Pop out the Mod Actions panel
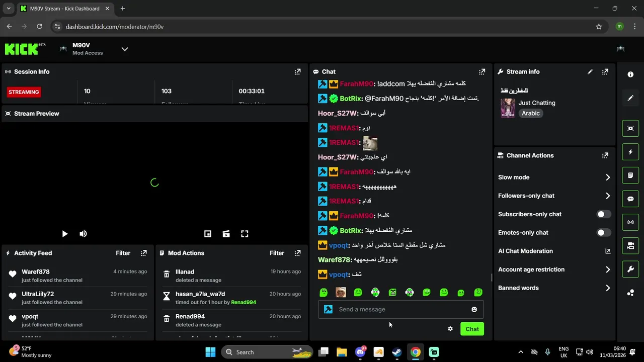Viewport: 644px width, 362px height. click(x=297, y=253)
